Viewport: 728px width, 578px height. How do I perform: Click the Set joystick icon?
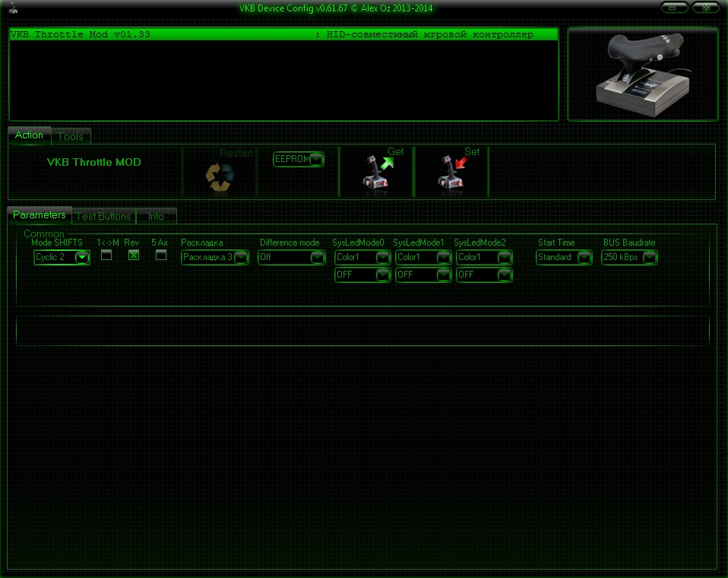tap(452, 172)
